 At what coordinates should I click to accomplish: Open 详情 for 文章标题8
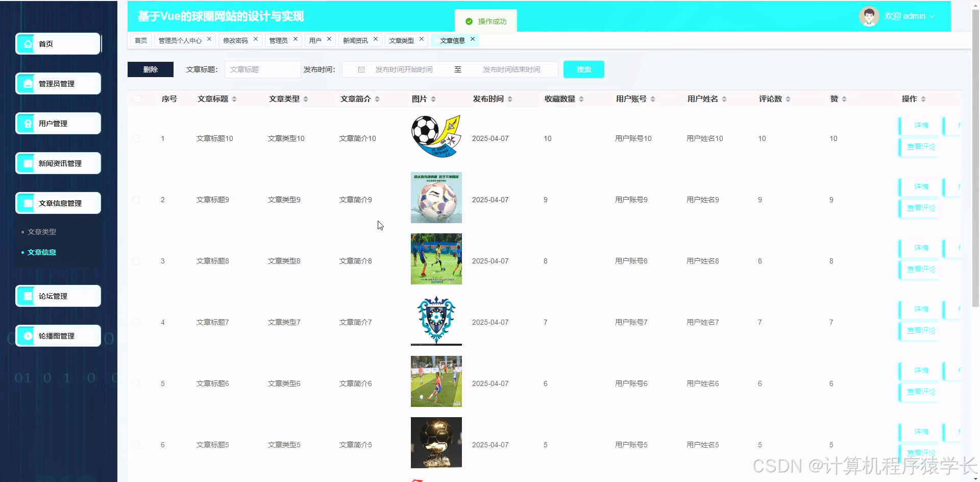920,248
